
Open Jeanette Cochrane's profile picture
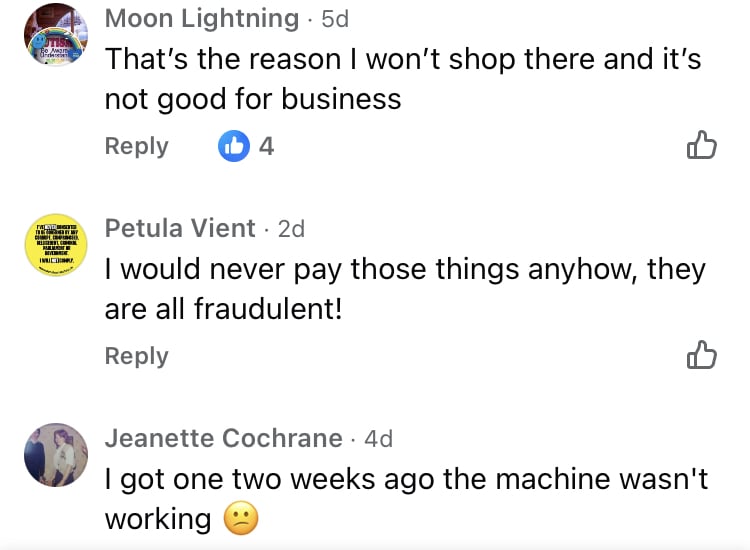coord(56,455)
